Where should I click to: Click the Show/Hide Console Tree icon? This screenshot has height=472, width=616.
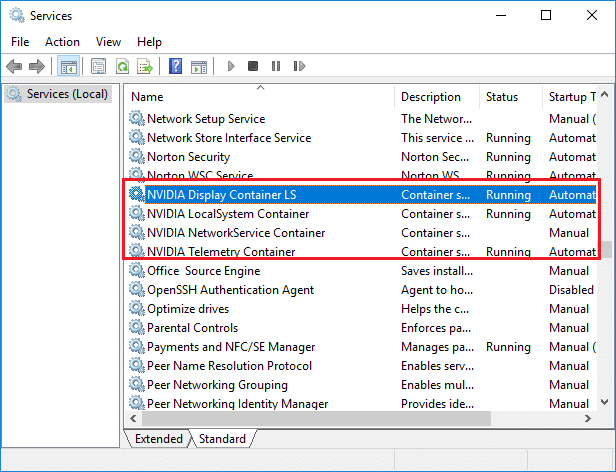click(x=69, y=67)
